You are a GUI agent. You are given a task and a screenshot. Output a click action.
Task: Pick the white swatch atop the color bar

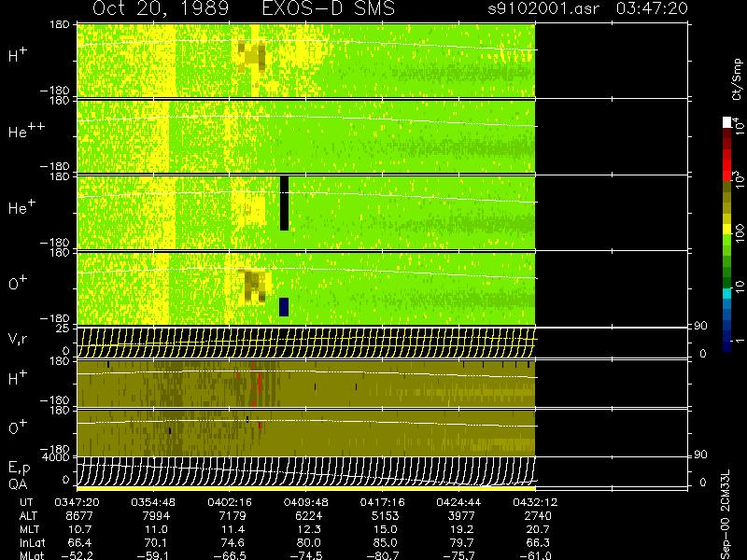click(727, 122)
